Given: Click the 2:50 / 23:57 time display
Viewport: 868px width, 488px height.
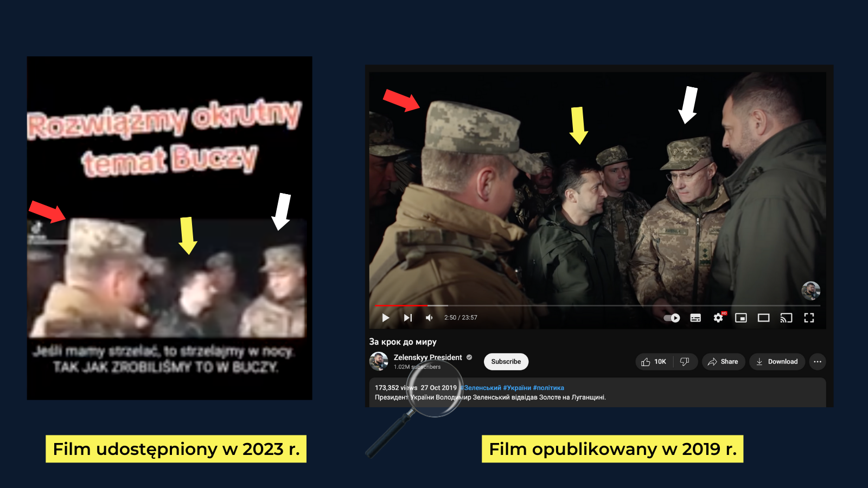Looking at the screenshot, I should tap(461, 318).
